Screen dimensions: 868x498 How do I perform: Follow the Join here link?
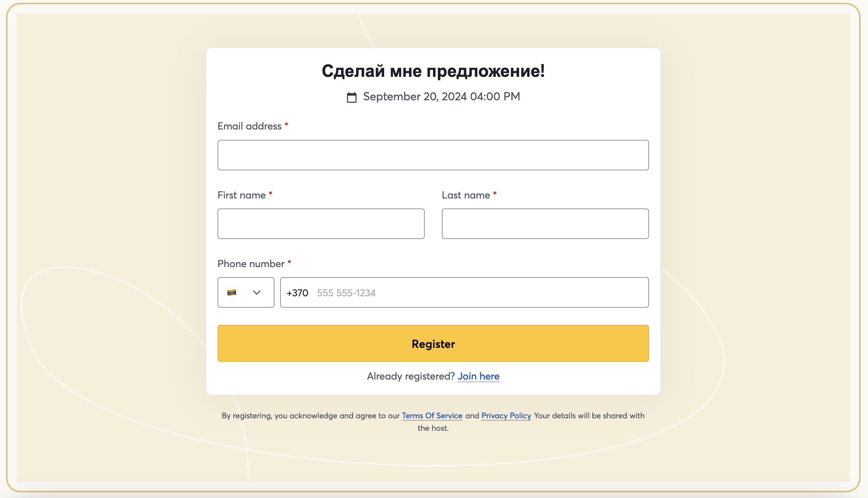click(x=479, y=376)
